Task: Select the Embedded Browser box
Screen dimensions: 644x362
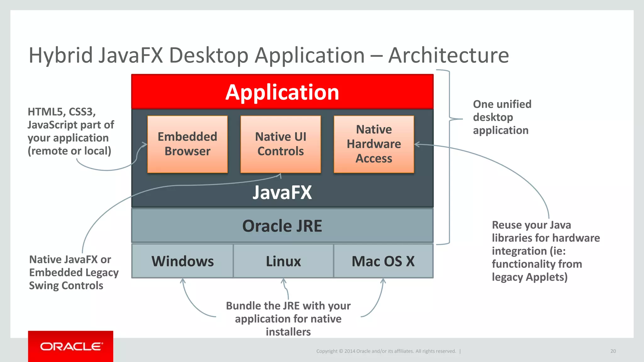Action: pyautogui.click(x=187, y=144)
